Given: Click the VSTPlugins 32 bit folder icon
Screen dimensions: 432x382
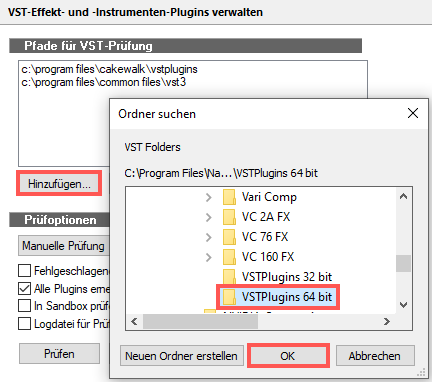Looking at the screenshot, I should click(229, 277).
